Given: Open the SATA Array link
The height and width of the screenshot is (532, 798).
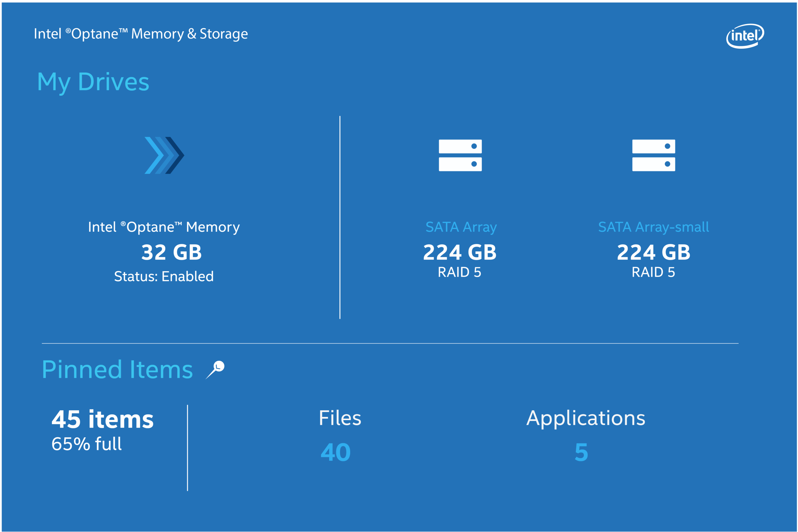Looking at the screenshot, I should click(x=461, y=227).
